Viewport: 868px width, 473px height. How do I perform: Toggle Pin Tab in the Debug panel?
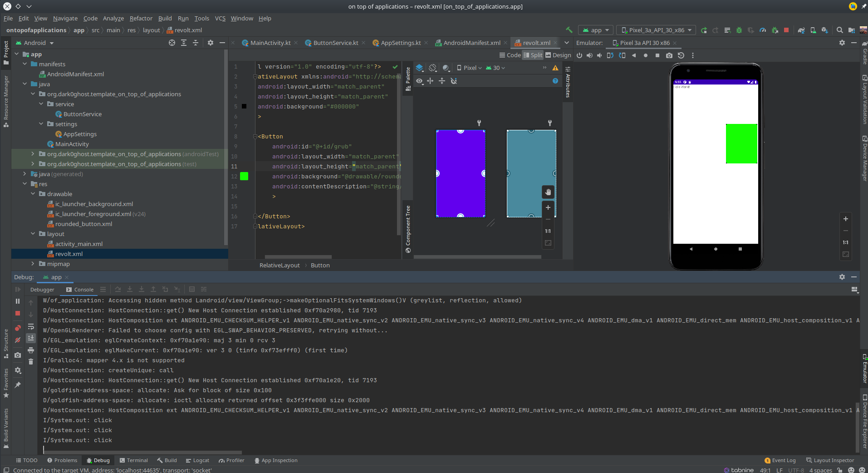18,385
